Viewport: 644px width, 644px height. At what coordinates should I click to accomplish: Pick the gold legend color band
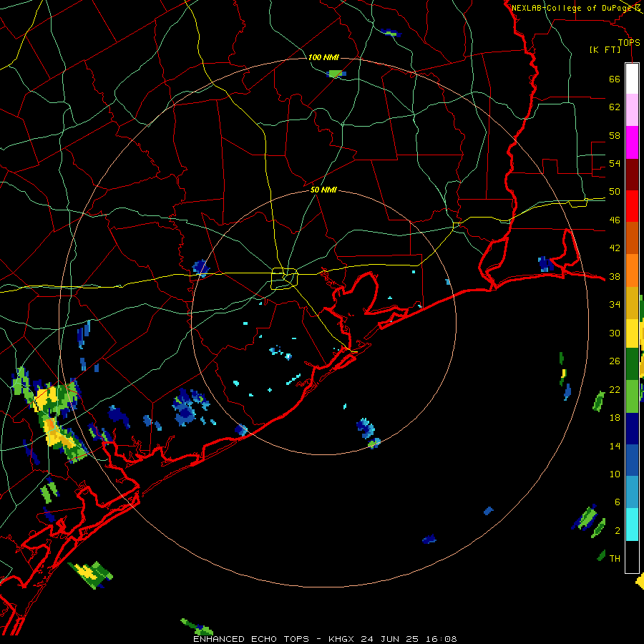pos(632,303)
